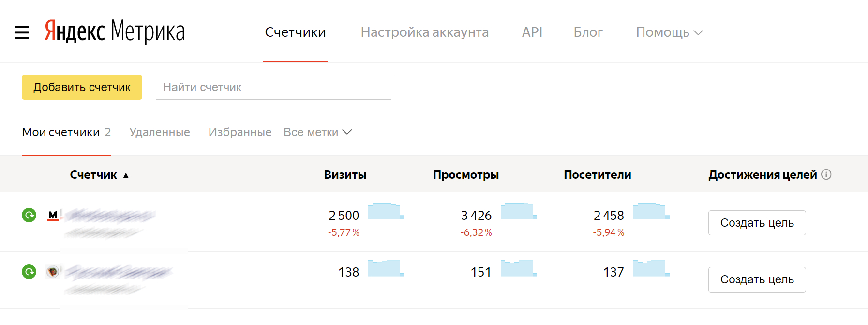Click the Yandex Metrica logo
The image size is (868, 325).
[115, 32]
